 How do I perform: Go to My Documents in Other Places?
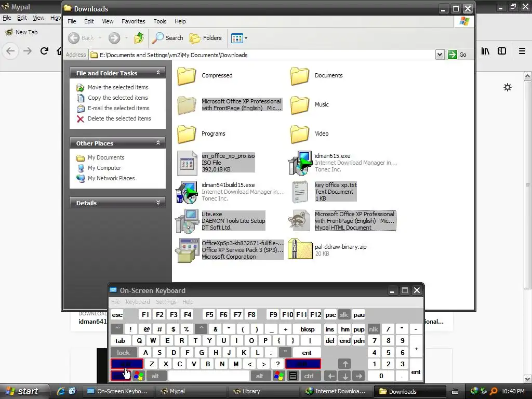tap(106, 157)
